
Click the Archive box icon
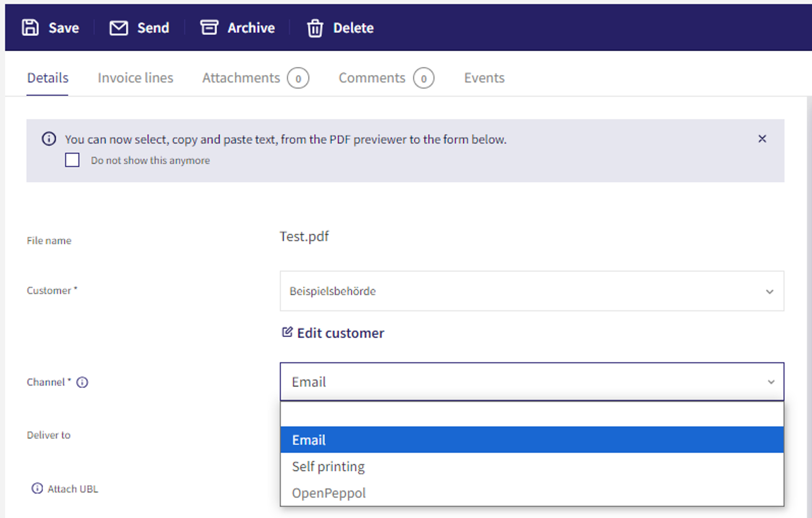point(209,27)
